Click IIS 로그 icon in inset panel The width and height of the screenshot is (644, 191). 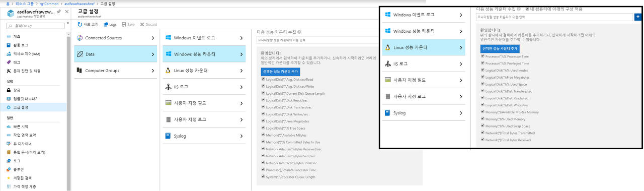pyautogui.click(x=387, y=63)
